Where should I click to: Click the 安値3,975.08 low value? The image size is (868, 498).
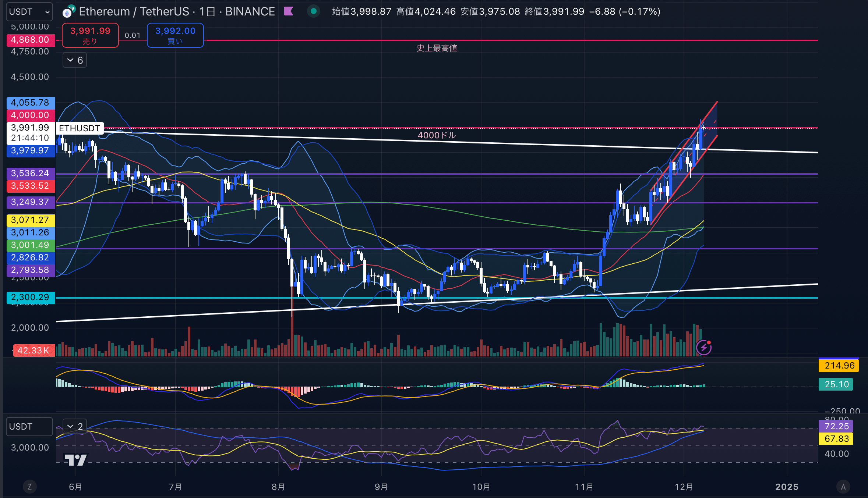coord(490,12)
